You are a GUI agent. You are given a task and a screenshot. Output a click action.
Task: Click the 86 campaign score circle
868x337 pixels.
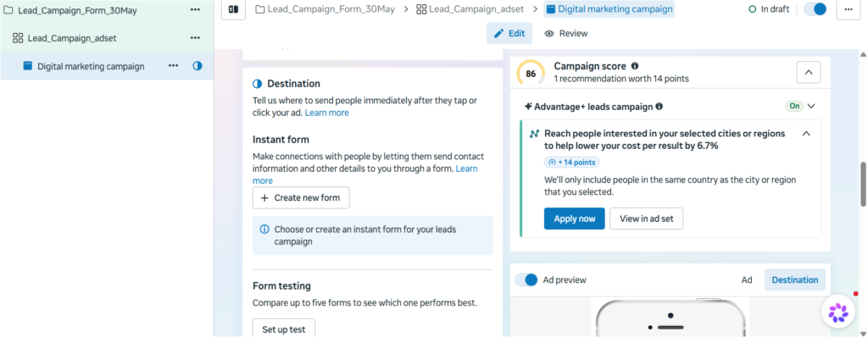531,74
